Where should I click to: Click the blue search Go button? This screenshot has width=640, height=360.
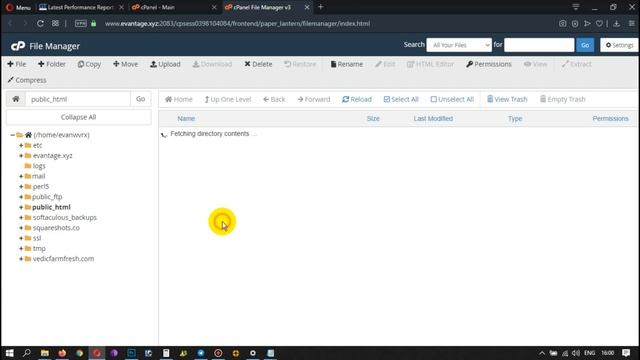pos(585,45)
